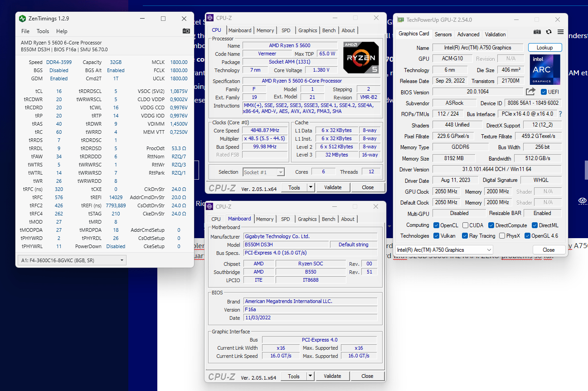Click the share icon beside GPU-Z BIOS Version
This screenshot has height=391, width=588.
coord(531,91)
